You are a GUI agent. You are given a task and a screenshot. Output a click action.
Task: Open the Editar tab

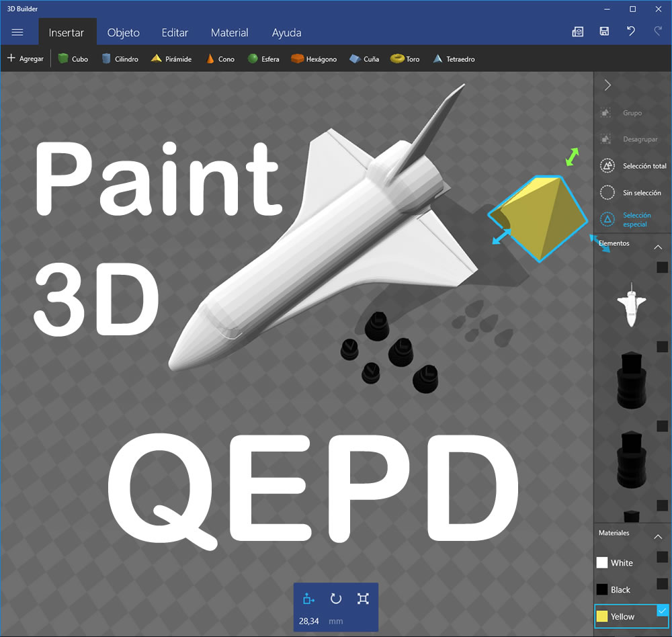point(175,32)
